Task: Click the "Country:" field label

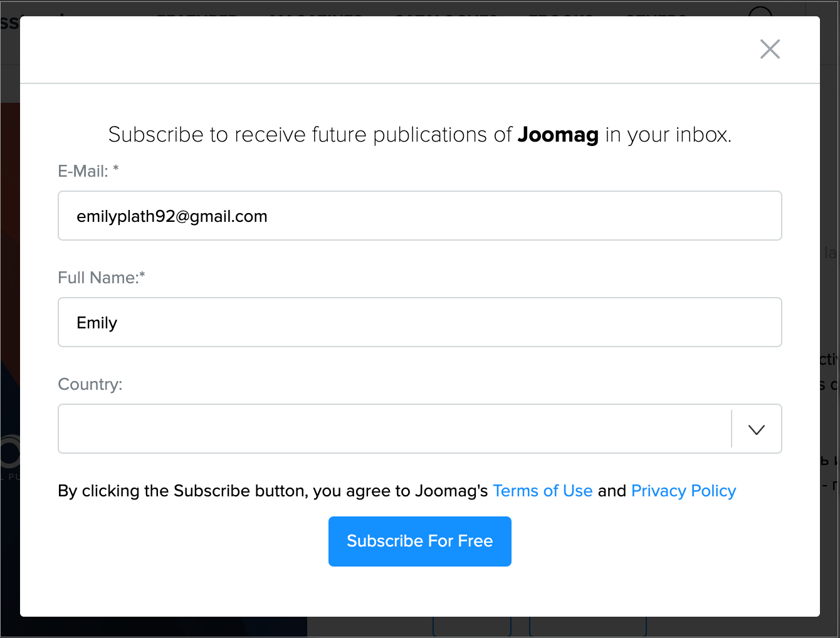Action: [x=90, y=384]
